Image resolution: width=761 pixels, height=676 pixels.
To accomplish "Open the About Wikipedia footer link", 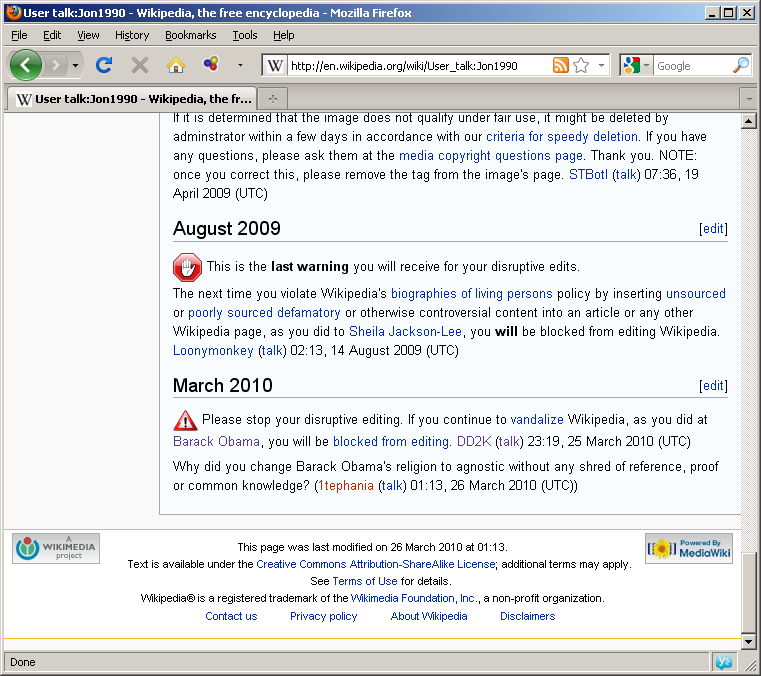I will pos(429,616).
